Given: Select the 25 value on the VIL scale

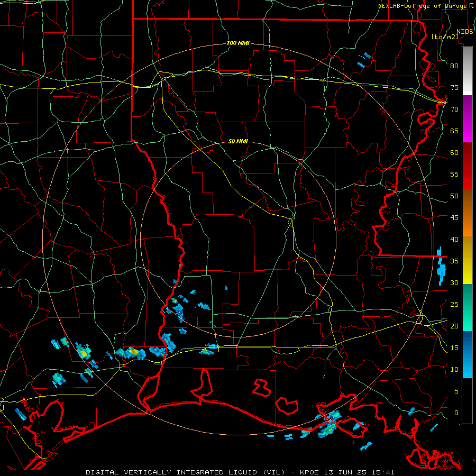Looking at the screenshot, I should point(454,305).
